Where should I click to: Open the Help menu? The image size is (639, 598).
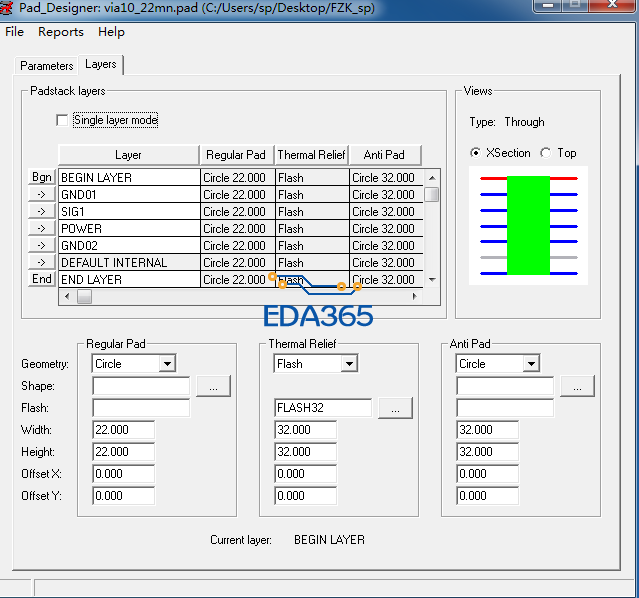click(111, 32)
